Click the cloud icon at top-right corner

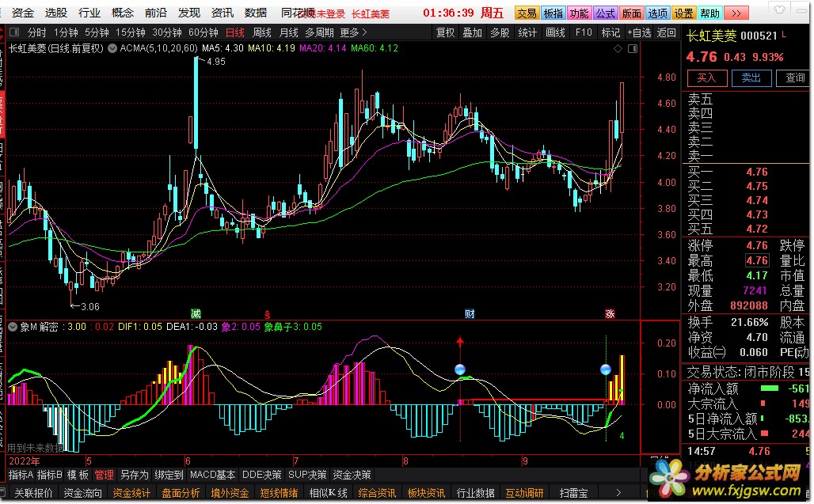coord(779,9)
